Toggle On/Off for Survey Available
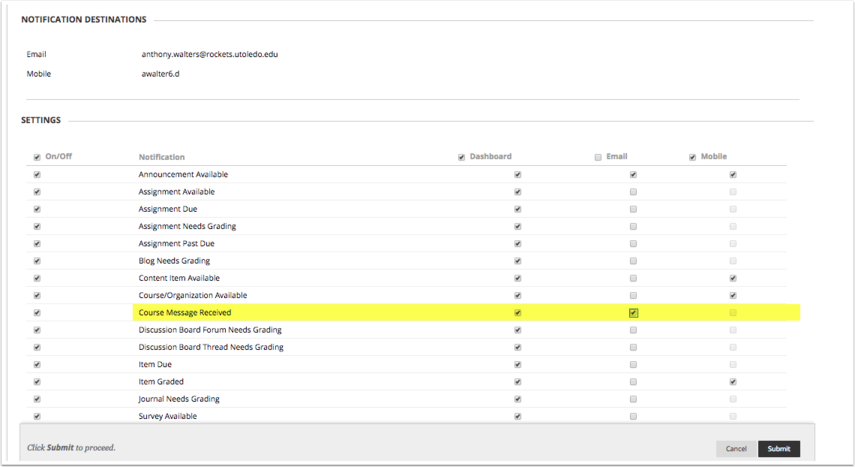The image size is (855, 467). click(37, 416)
